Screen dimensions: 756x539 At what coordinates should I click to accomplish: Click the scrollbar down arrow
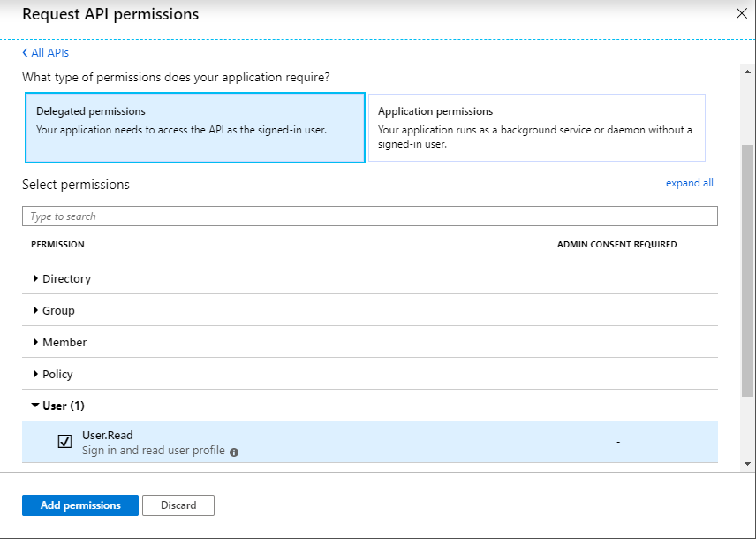point(748,463)
